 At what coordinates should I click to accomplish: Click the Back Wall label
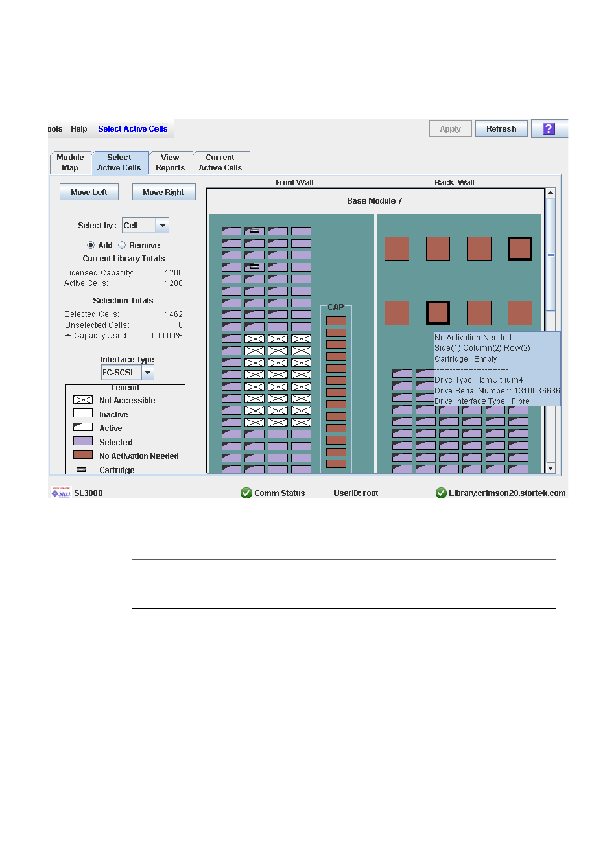pyautogui.click(x=454, y=183)
